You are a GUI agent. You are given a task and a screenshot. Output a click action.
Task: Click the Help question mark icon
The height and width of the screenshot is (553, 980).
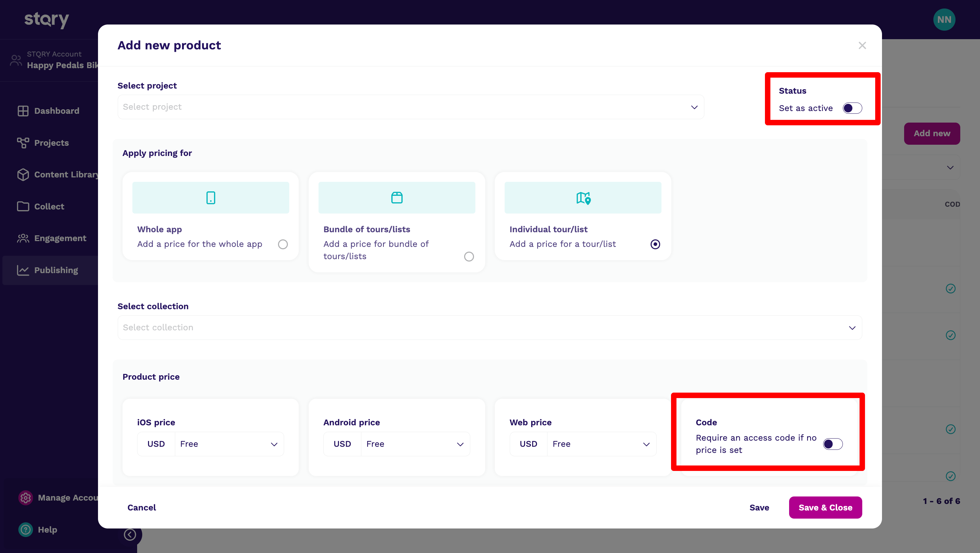coord(26,530)
